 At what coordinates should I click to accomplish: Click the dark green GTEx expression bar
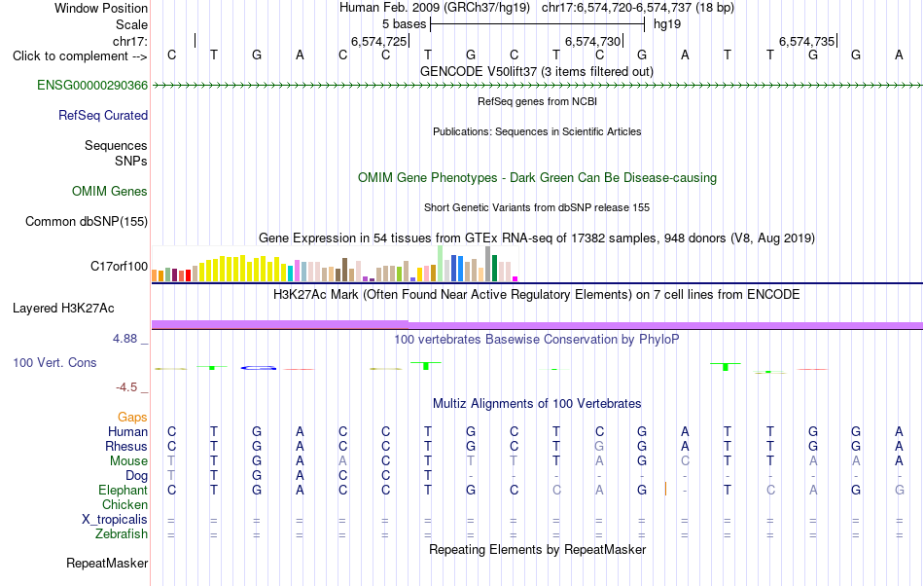tap(494, 269)
